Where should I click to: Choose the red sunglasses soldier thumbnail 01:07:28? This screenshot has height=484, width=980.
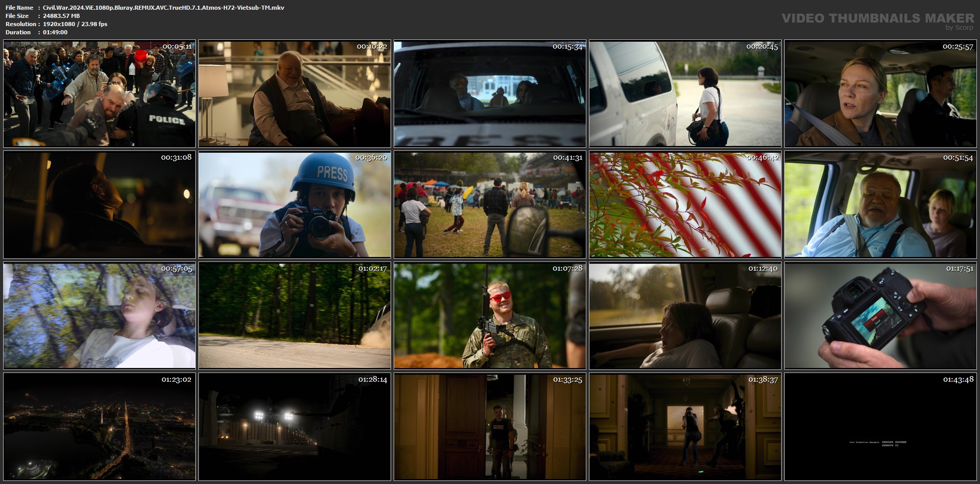(490, 316)
